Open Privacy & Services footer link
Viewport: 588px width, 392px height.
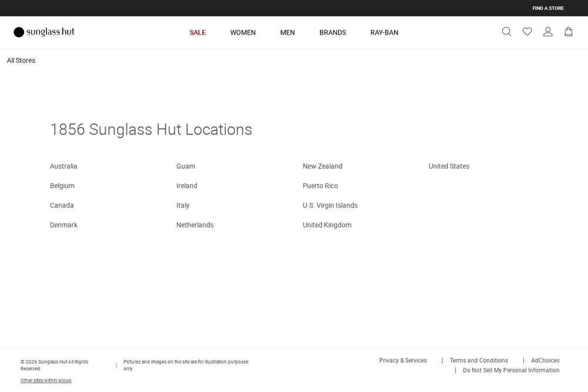click(403, 360)
